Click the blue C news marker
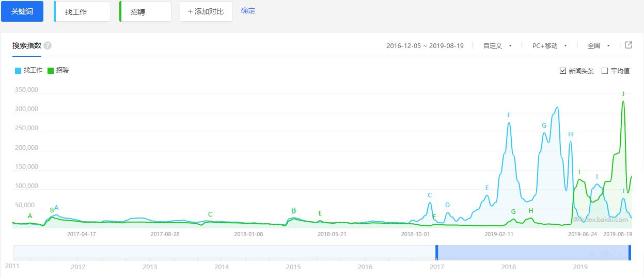644x278 pixels. (430, 195)
